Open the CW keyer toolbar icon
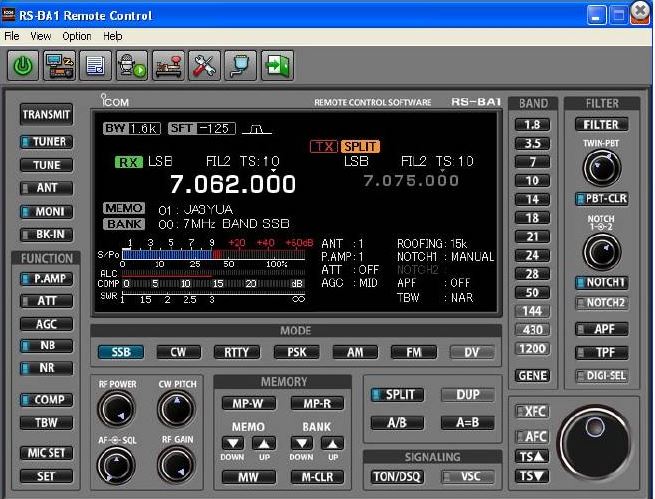Screen dimensions: 655x499 (x=167, y=65)
